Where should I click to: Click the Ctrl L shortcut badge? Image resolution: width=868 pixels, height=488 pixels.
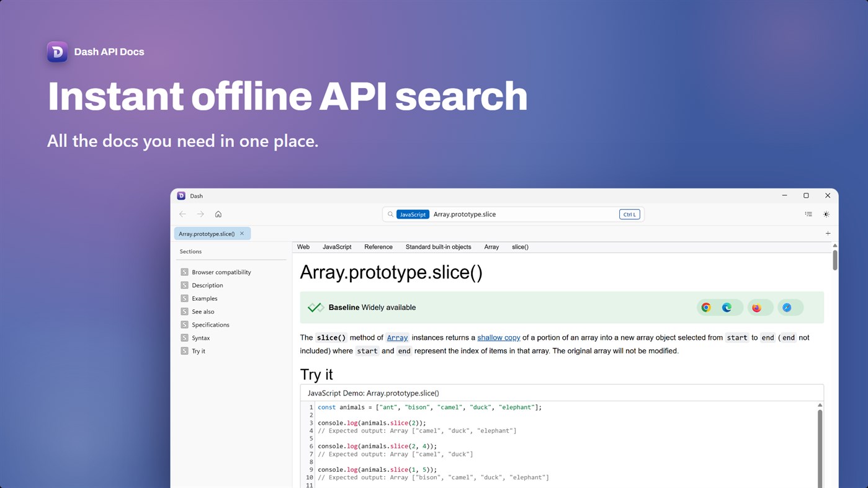click(x=629, y=215)
